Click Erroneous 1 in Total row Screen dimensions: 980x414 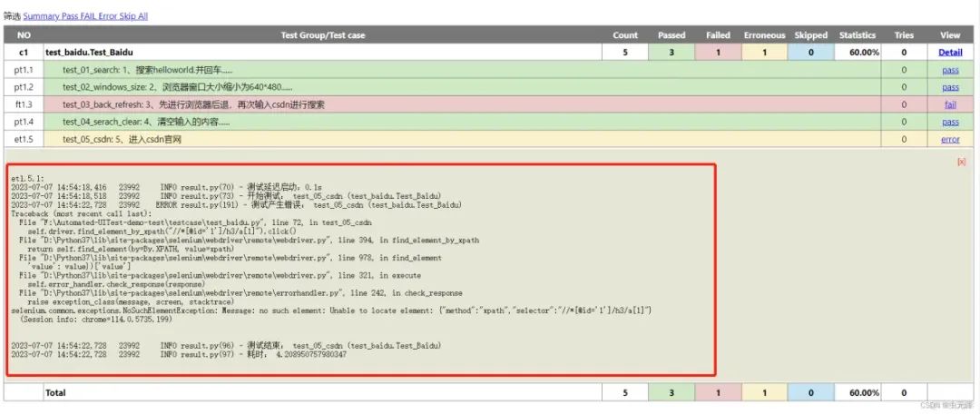[764, 393]
